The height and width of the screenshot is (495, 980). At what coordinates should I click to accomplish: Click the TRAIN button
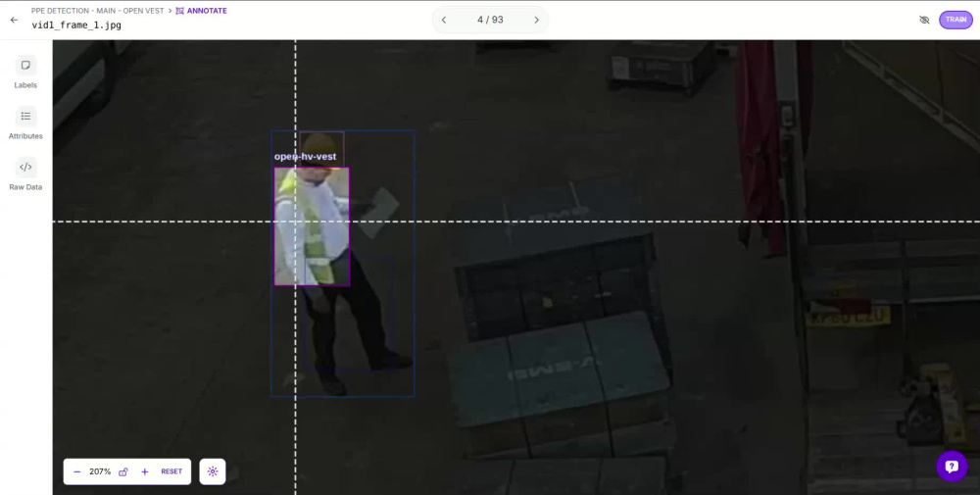pyautogui.click(x=955, y=20)
